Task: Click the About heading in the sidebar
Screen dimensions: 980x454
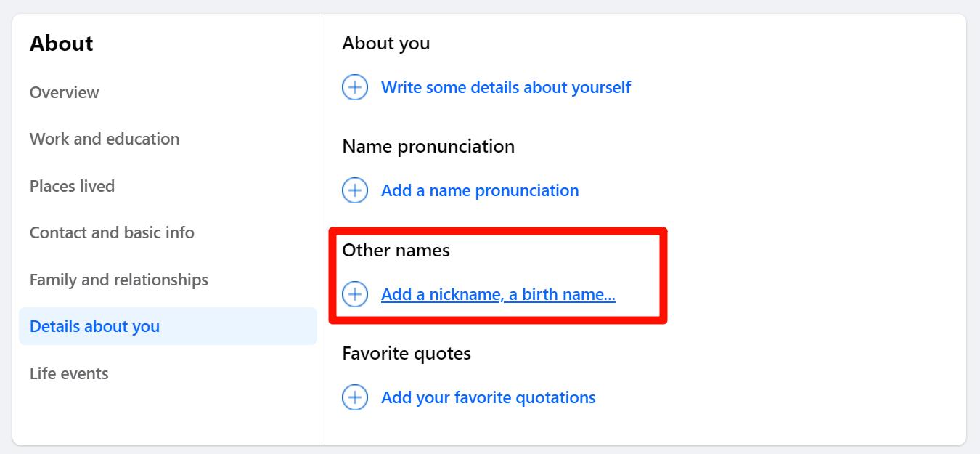Action: point(61,44)
